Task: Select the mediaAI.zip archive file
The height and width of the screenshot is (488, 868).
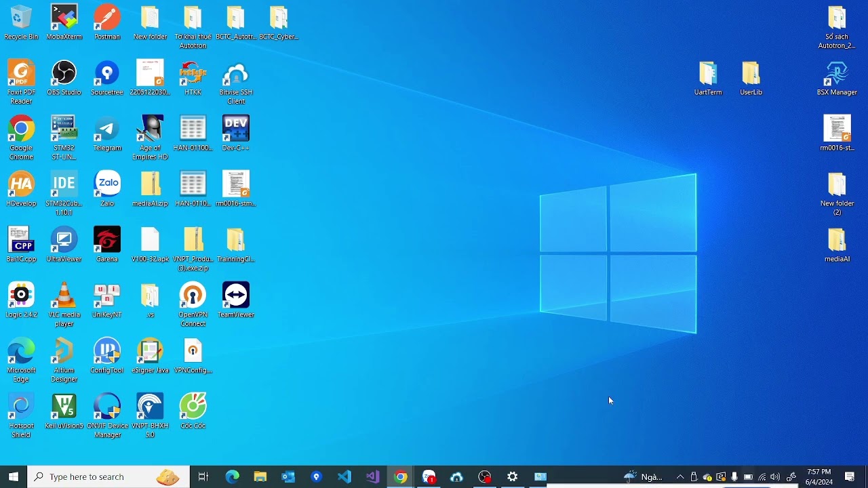Action: [150, 189]
